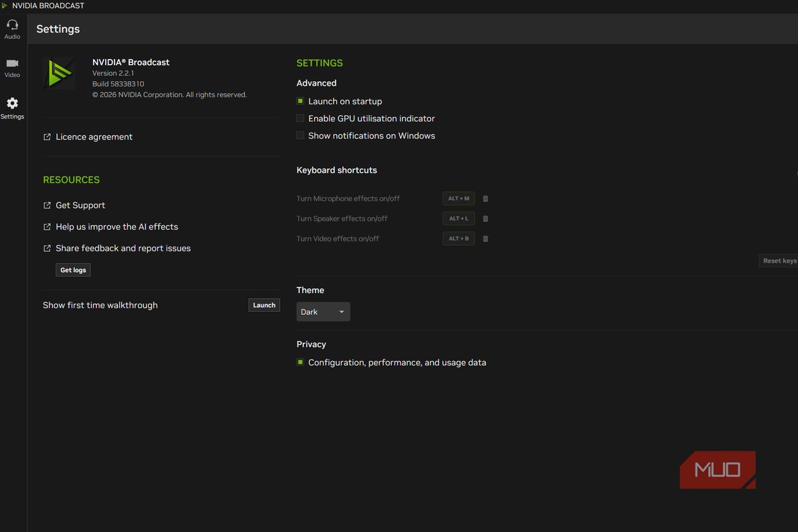Click the Turn Video effects on/off label

[338, 239]
